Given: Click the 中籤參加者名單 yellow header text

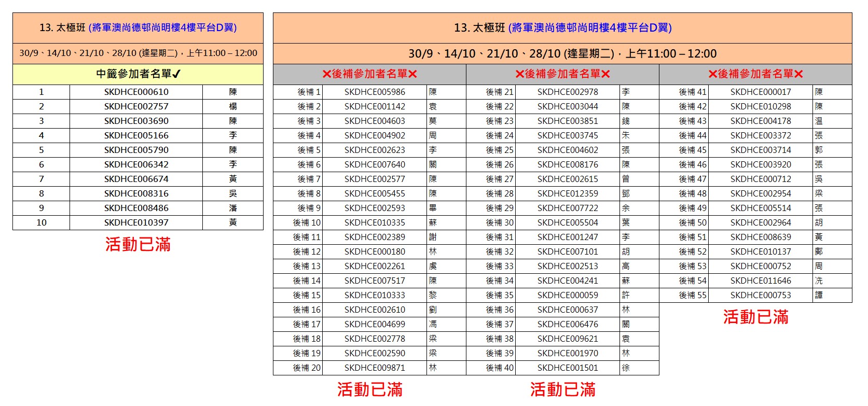Looking at the screenshot, I should [x=133, y=74].
